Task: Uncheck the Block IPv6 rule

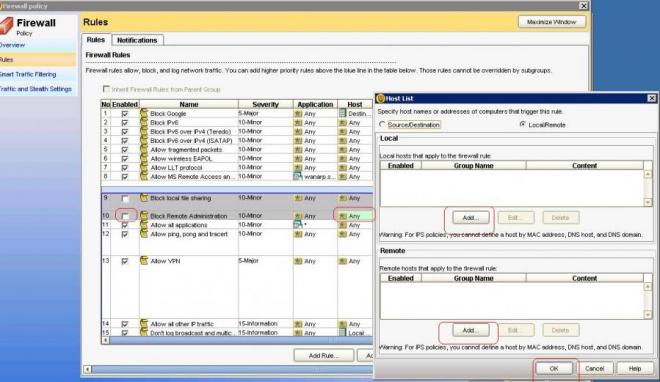Action: (125, 123)
